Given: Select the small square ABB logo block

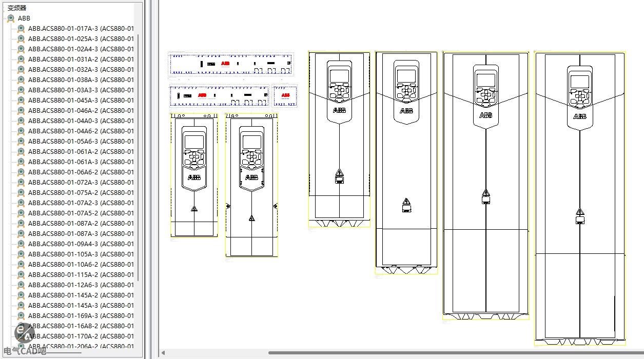Looking at the screenshot, I should click(x=285, y=95).
